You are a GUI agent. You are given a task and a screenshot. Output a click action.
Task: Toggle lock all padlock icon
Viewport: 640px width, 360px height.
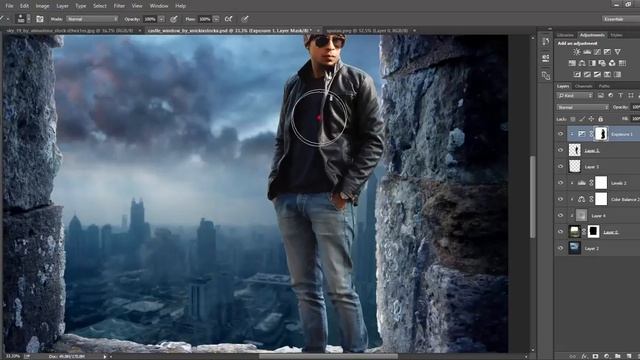click(x=600, y=119)
